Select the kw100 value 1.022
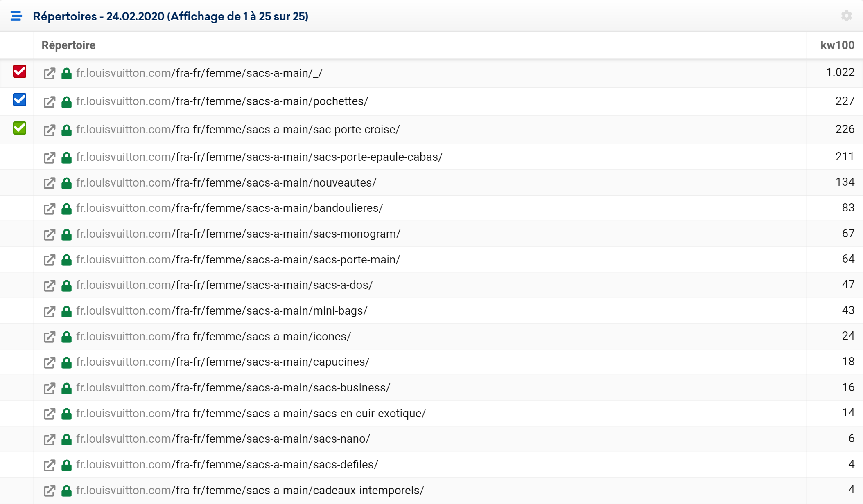The height and width of the screenshot is (504, 863). coord(840,72)
